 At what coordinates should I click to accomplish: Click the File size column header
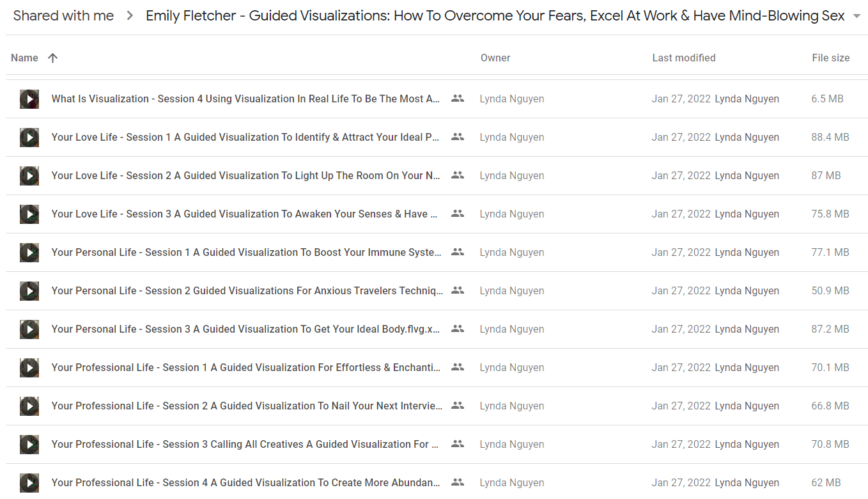[831, 58]
